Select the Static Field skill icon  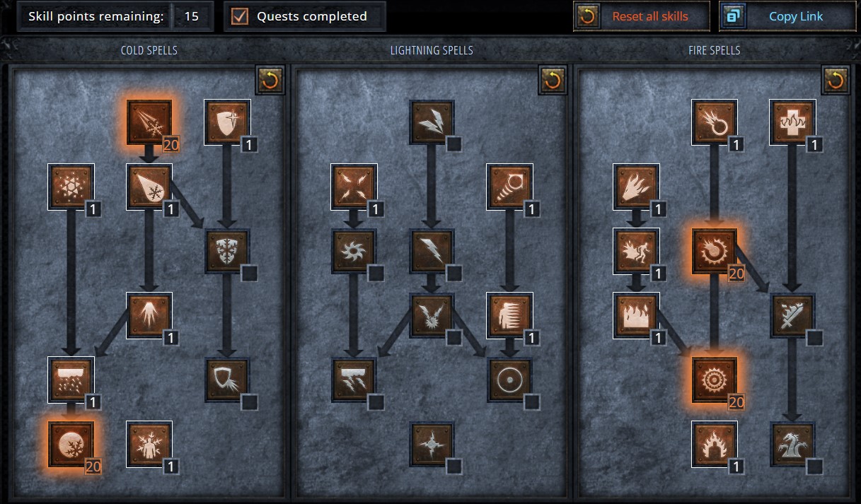354,187
